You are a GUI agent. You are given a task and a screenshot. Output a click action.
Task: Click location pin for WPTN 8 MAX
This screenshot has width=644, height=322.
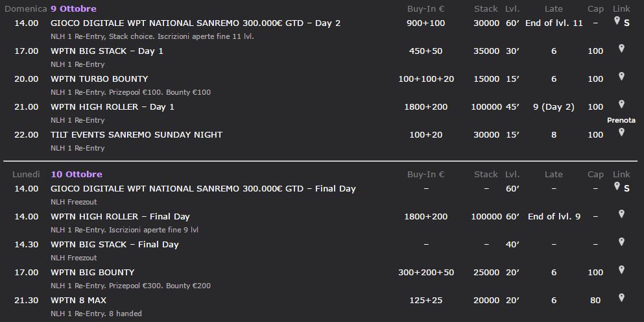tap(621, 298)
